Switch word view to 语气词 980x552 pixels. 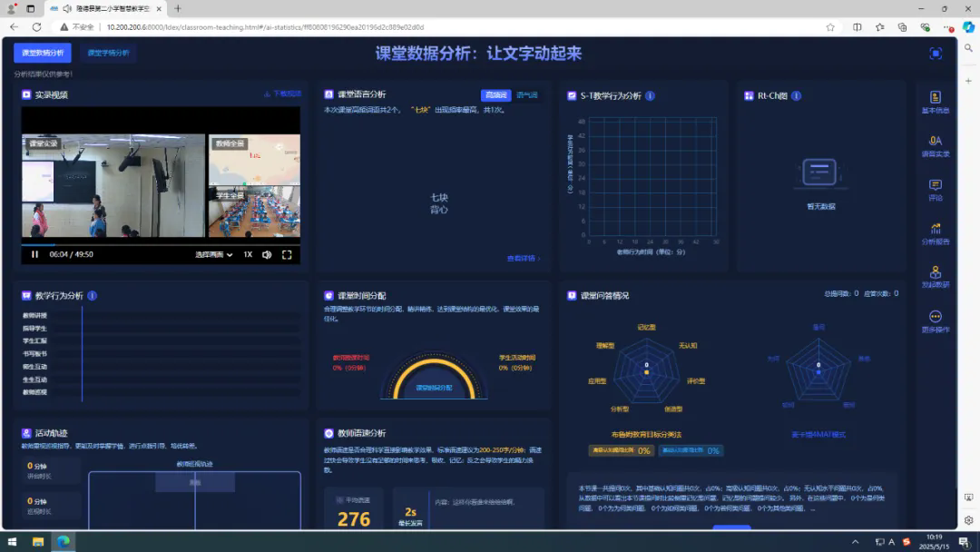526,94
